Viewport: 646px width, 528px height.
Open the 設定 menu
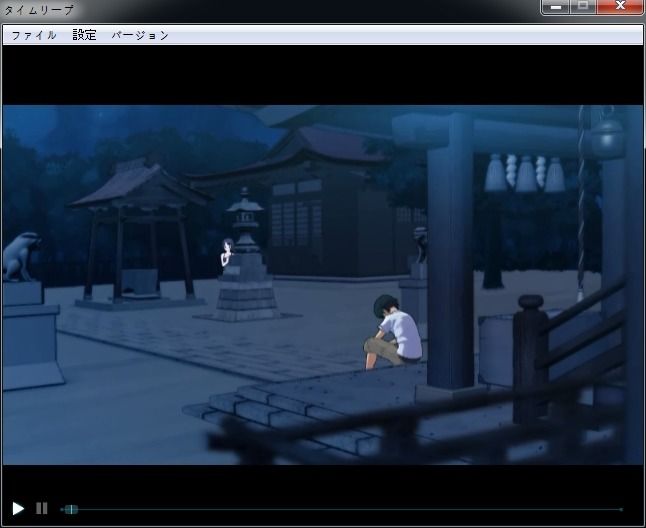pos(84,35)
